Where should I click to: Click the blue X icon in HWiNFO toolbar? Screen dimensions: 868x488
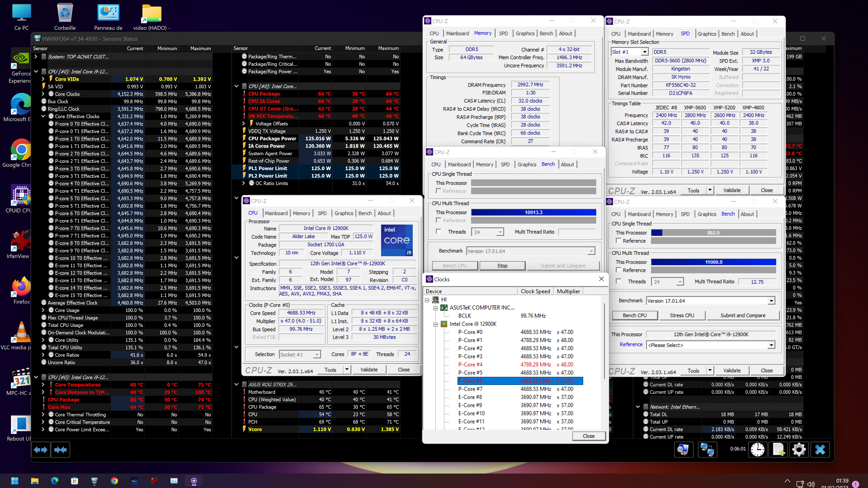[x=820, y=450]
